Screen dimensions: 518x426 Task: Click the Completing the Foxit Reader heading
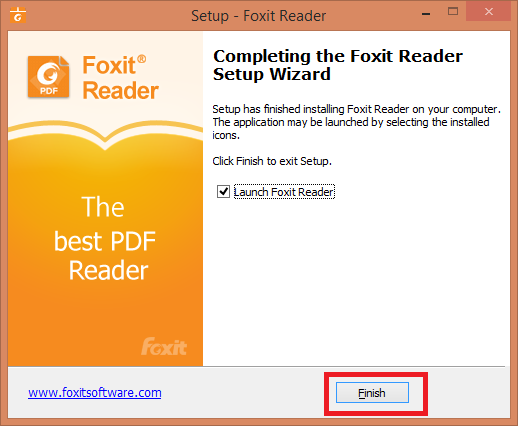pyautogui.click(x=338, y=65)
